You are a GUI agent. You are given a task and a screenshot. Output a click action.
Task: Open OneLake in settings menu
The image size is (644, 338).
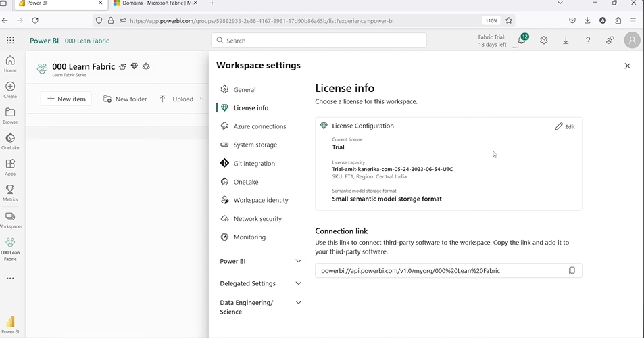pos(239,182)
